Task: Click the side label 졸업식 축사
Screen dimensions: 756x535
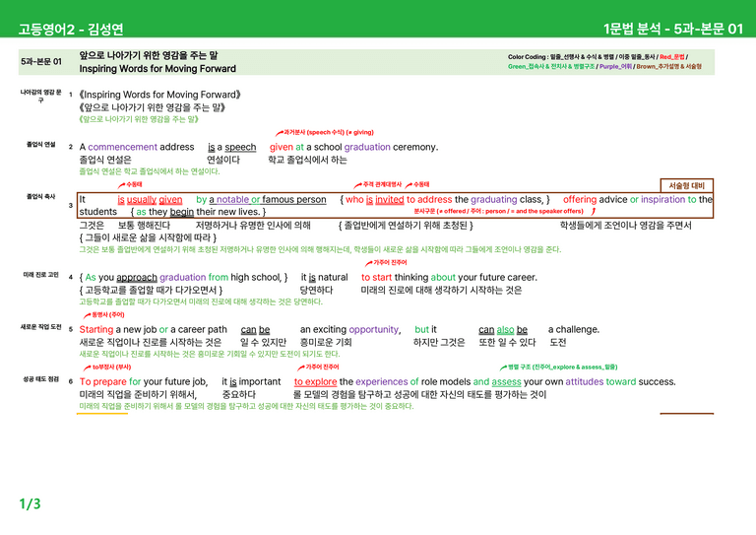Action: (41, 197)
